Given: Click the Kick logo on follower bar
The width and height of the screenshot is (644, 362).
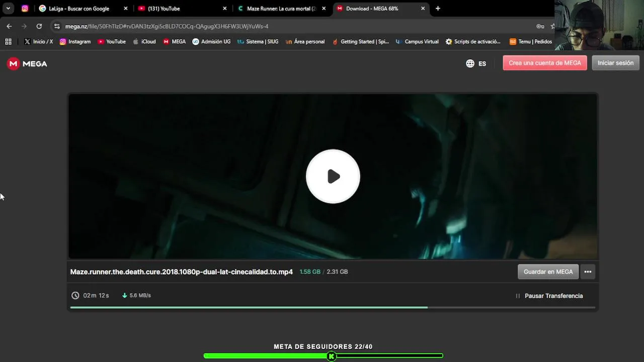Looking at the screenshot, I should [x=331, y=356].
